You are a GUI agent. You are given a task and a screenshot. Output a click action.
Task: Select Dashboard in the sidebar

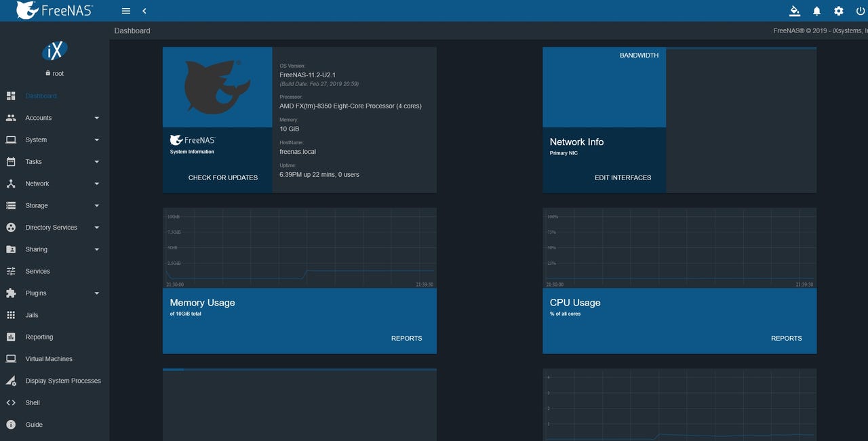click(x=41, y=96)
